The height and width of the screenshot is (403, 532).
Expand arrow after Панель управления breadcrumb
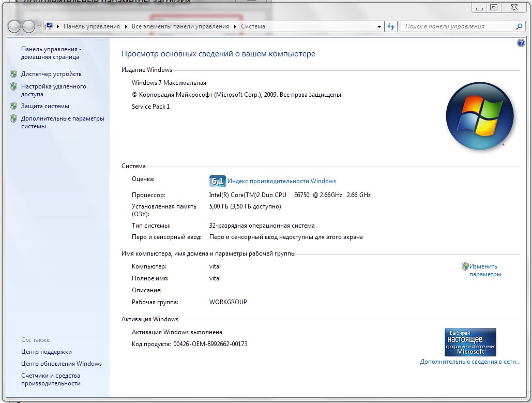pyautogui.click(x=126, y=26)
